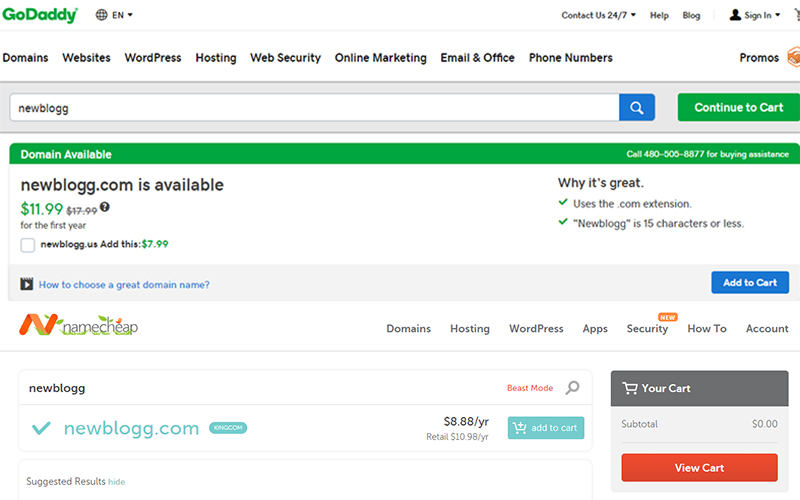This screenshot has height=500, width=800.
Task: Click newblogg.com domain result
Action: 131,428
